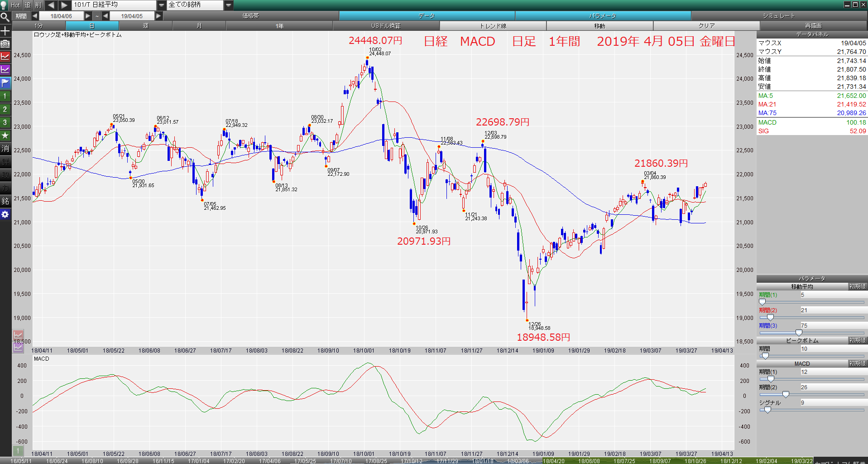Screen dimensions: 868x464
Task: Reset 移動平均 with 初期値 button
Action: click(x=858, y=286)
